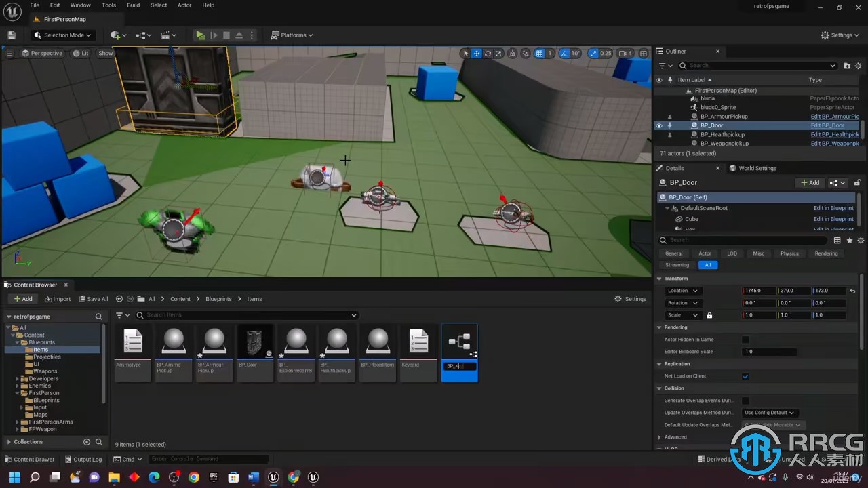Click the Outliner new folder icon

(x=847, y=66)
